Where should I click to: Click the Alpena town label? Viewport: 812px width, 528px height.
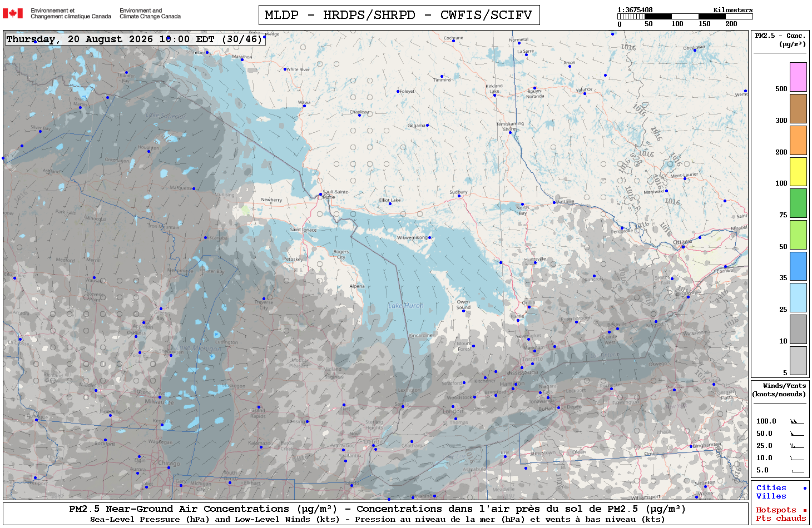pyautogui.click(x=357, y=286)
